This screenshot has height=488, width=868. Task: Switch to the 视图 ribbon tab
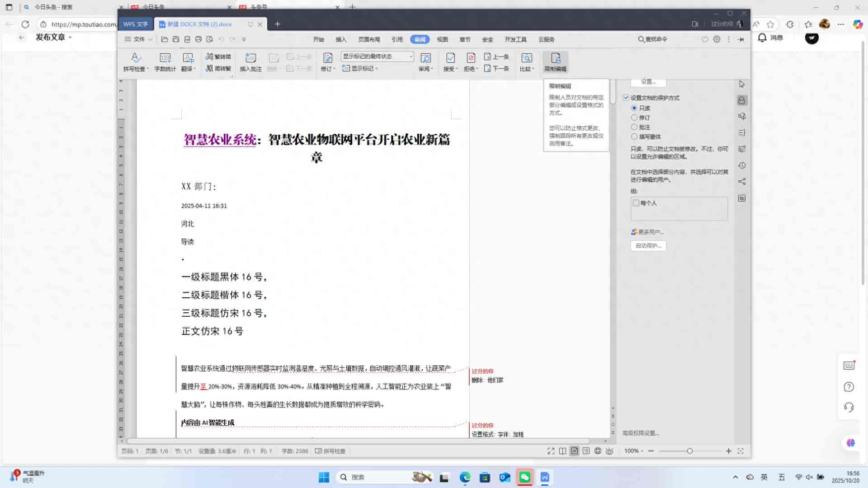point(442,39)
